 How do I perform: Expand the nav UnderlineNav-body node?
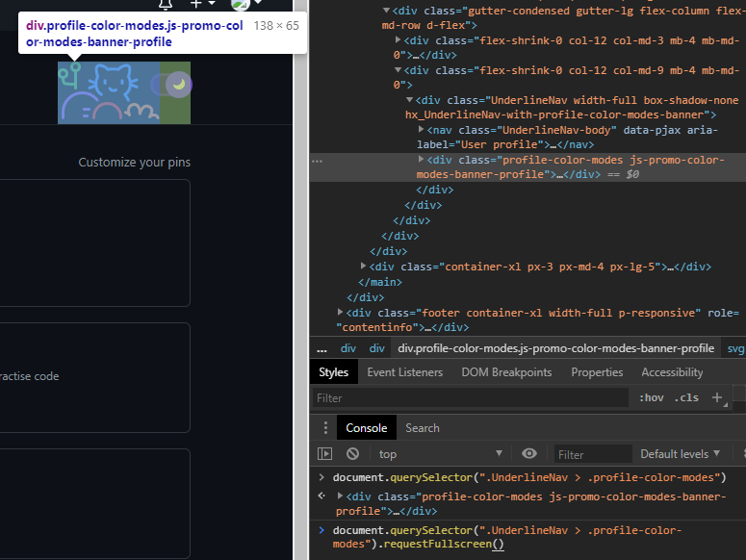(421, 129)
